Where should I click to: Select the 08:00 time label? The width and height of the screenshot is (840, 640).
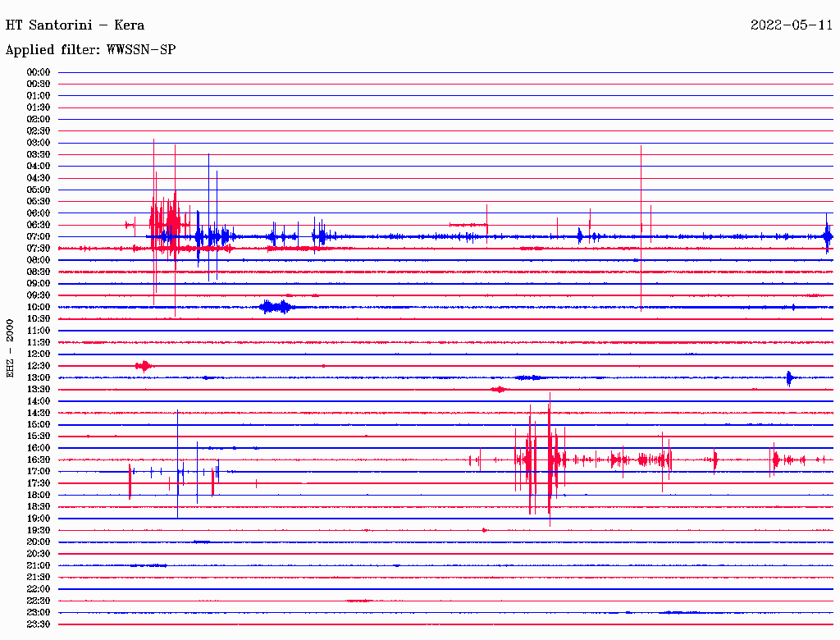(x=39, y=260)
